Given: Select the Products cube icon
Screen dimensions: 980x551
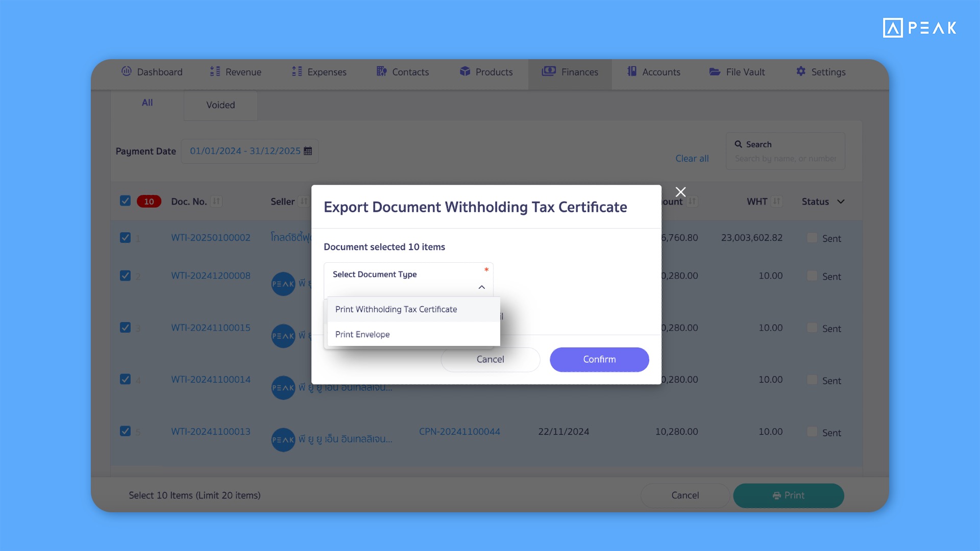Looking at the screenshot, I should coord(465,71).
